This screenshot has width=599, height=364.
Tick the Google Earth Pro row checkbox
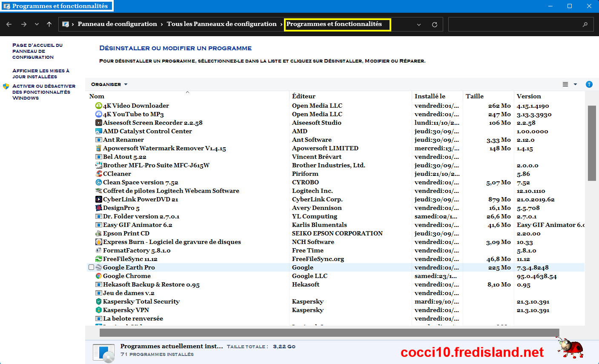91,267
